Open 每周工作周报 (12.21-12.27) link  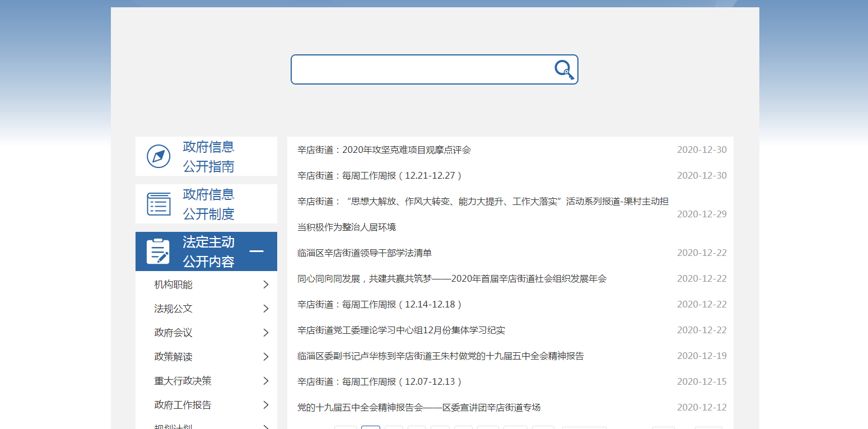[x=380, y=175]
